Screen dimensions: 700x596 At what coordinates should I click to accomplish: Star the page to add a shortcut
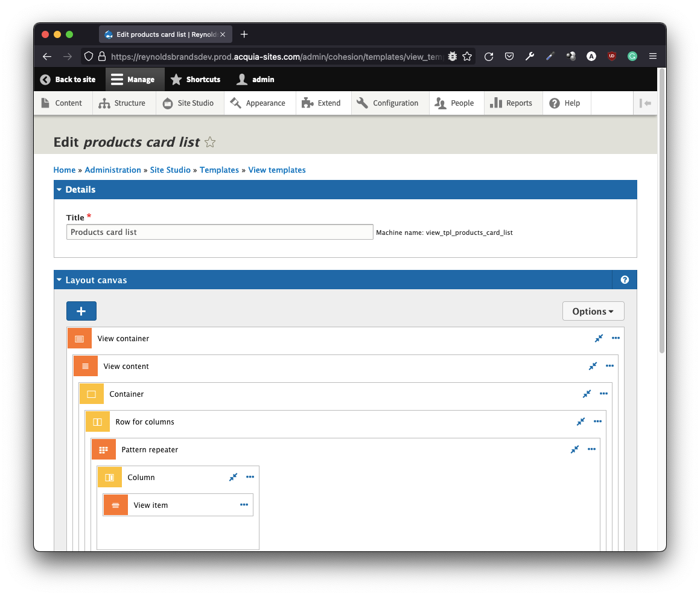click(x=210, y=143)
